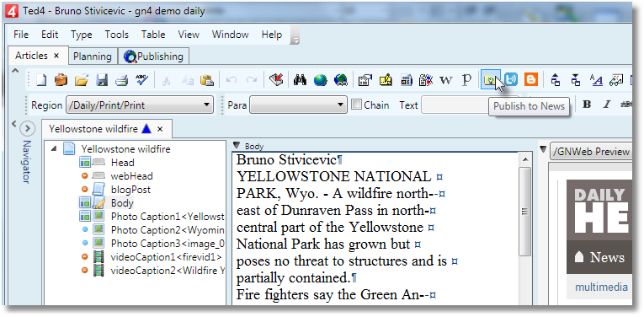Image resolution: width=644 pixels, height=317 pixels.
Task: Click the Navigator vertical label
Action: pyautogui.click(x=27, y=162)
